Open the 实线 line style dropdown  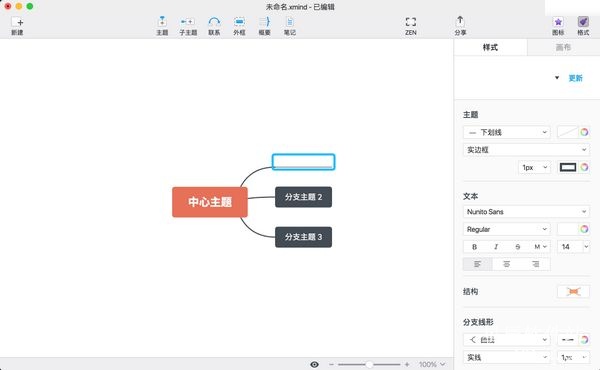point(507,357)
